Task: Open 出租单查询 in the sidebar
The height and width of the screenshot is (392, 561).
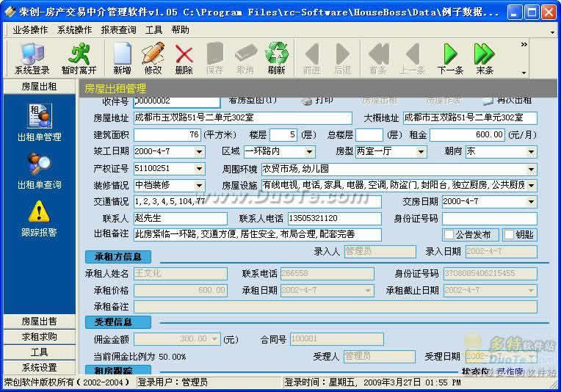Action: pyautogui.click(x=40, y=170)
